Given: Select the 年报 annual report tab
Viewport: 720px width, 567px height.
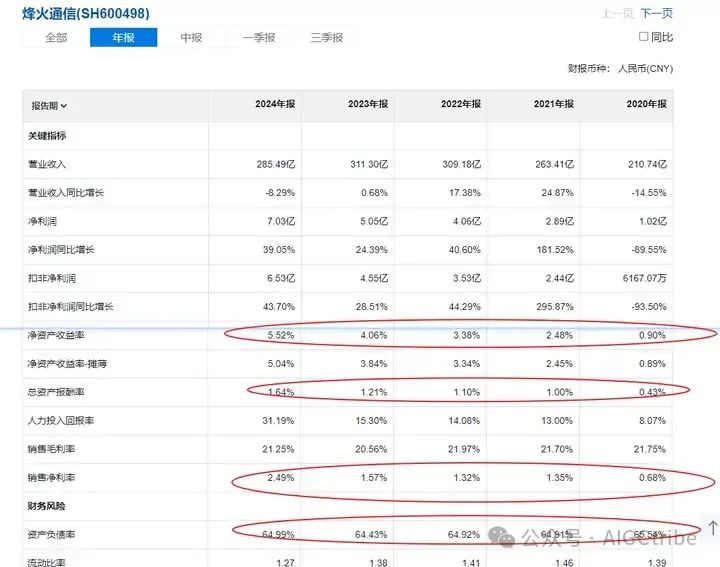Looking at the screenshot, I should [124, 38].
